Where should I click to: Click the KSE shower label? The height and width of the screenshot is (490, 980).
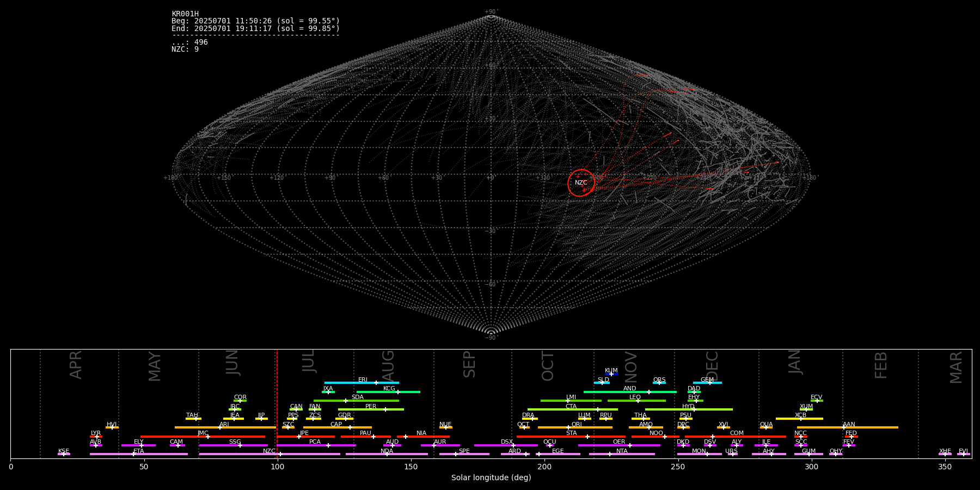(x=64, y=451)
